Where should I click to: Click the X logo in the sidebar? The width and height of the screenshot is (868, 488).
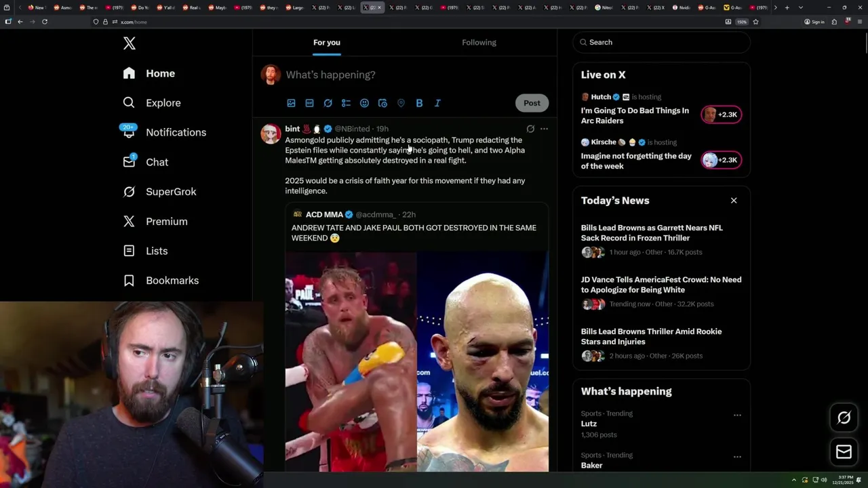pos(130,43)
